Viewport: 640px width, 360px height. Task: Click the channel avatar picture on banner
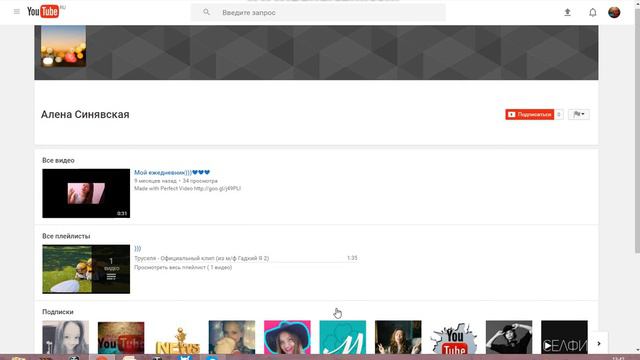[x=63, y=46]
